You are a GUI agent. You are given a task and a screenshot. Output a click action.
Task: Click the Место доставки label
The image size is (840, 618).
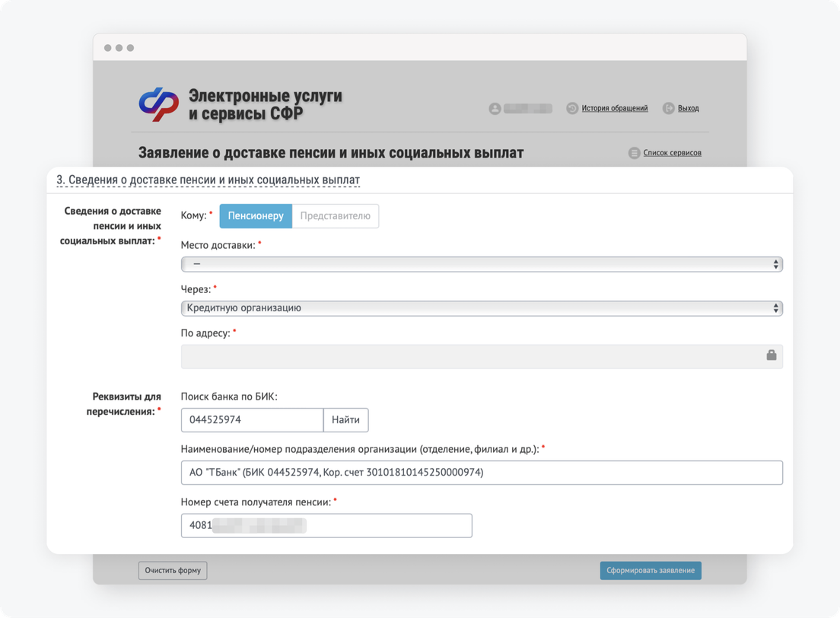click(x=218, y=246)
